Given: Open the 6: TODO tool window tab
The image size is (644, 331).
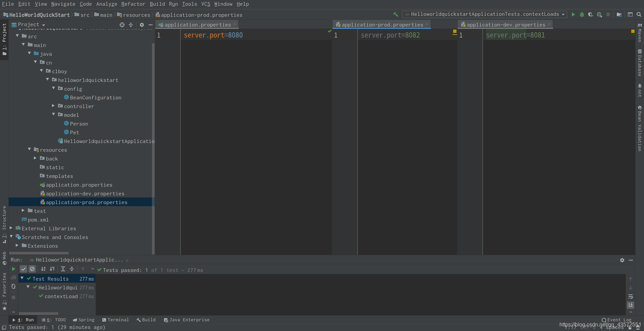Looking at the screenshot, I should pyautogui.click(x=54, y=320).
